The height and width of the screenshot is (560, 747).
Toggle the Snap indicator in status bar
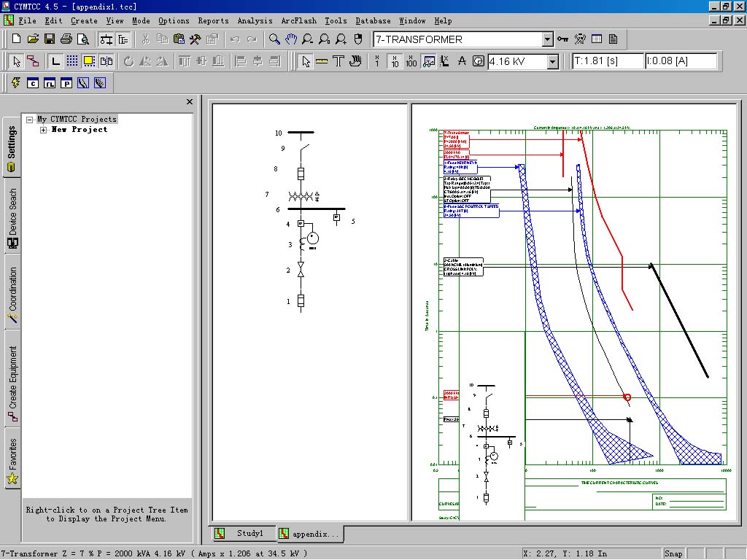point(673,553)
